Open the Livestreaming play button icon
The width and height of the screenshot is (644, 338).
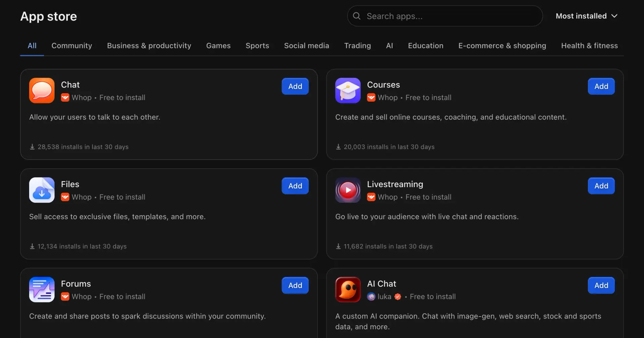(348, 190)
